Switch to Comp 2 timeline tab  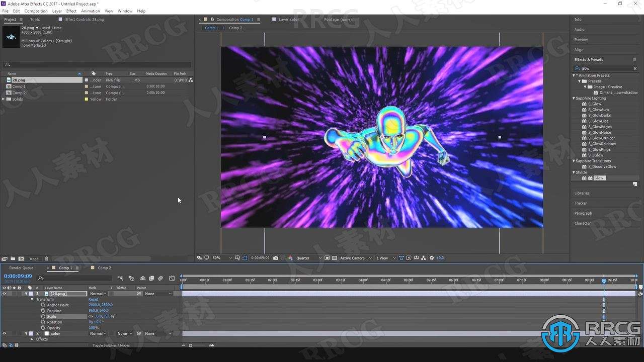(x=104, y=268)
